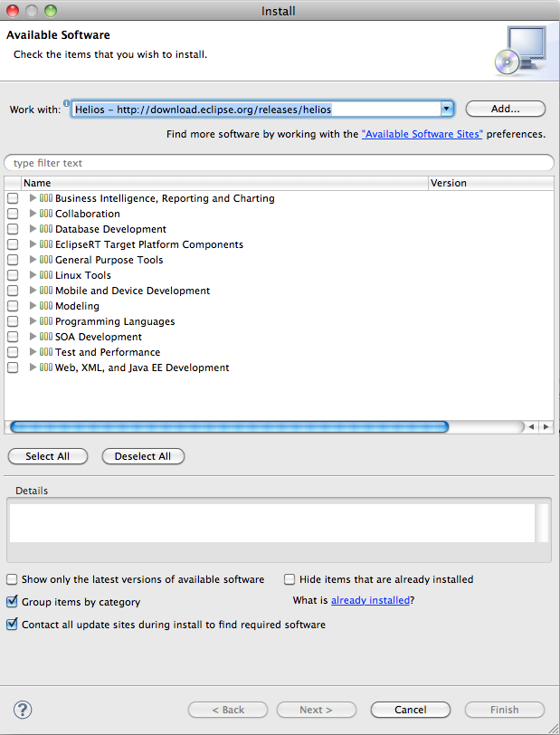Screen dimensions: 560x735
Task: Click the install wizard CD and monitor image
Action: 520,51
